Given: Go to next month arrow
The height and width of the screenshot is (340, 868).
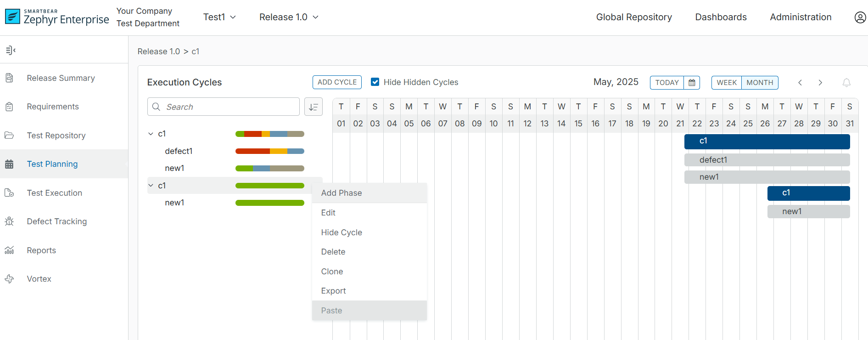Looking at the screenshot, I should point(820,83).
